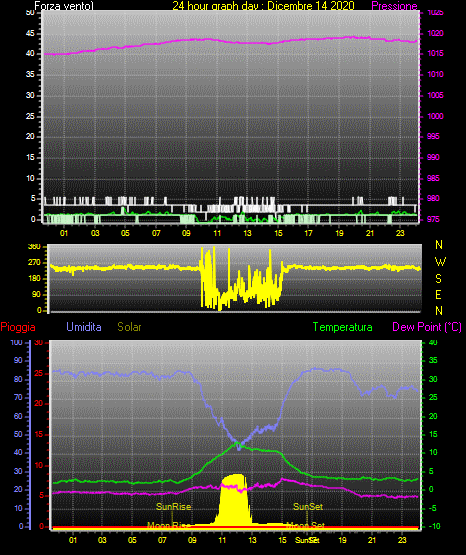The image size is (466, 555).
Task: Click the wind direction graph panel
Action: tap(235, 278)
